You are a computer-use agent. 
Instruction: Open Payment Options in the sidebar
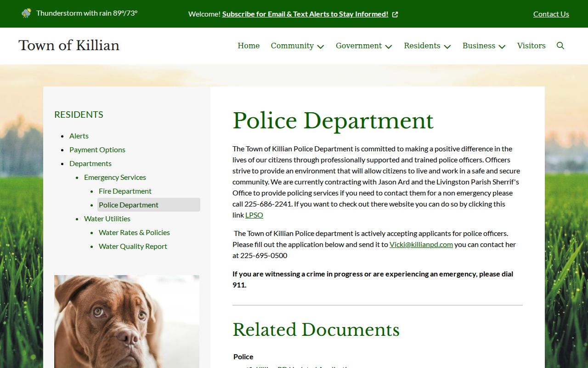(97, 149)
